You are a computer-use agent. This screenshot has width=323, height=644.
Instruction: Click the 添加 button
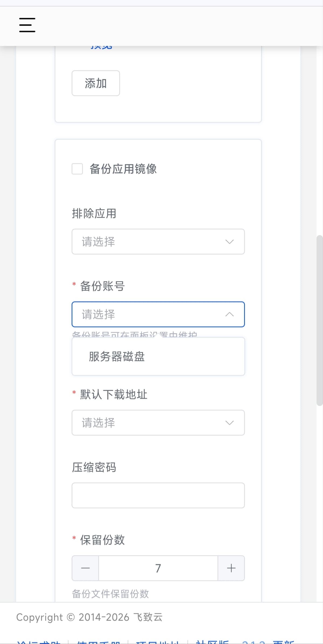point(96,83)
